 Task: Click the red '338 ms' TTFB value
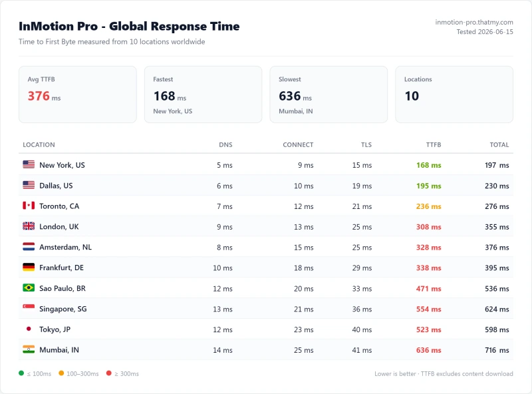point(429,268)
